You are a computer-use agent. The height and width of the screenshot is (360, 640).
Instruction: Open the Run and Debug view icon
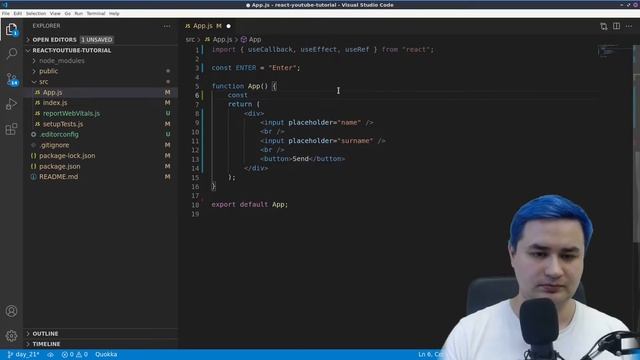[11, 104]
